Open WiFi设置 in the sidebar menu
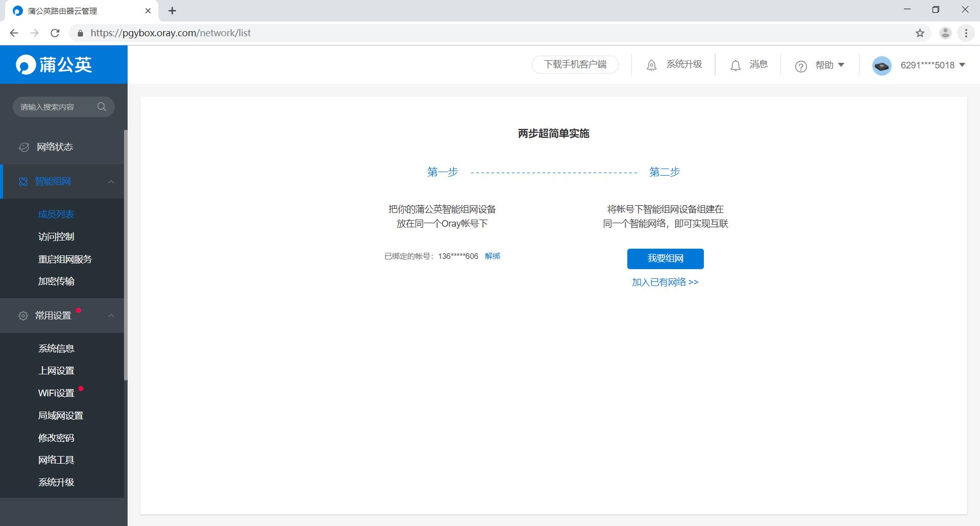Viewport: 980px width, 526px height. (56, 393)
